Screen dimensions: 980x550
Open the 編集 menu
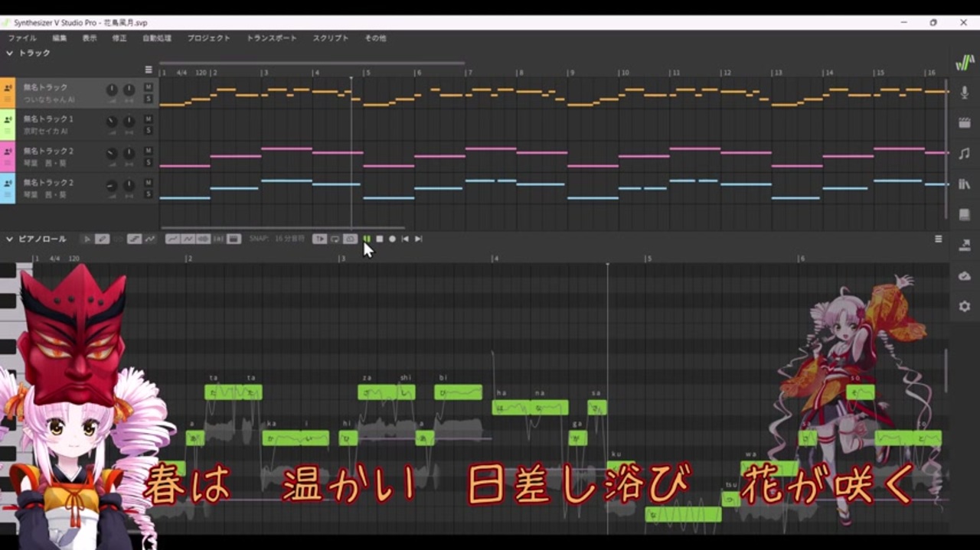tap(60, 38)
